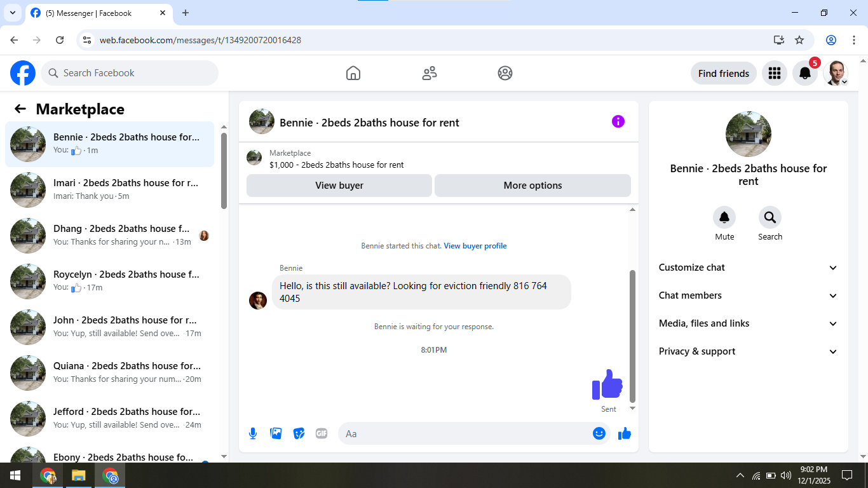Open the Chrome three-dot menu
The width and height of the screenshot is (868, 488).
click(x=853, y=40)
